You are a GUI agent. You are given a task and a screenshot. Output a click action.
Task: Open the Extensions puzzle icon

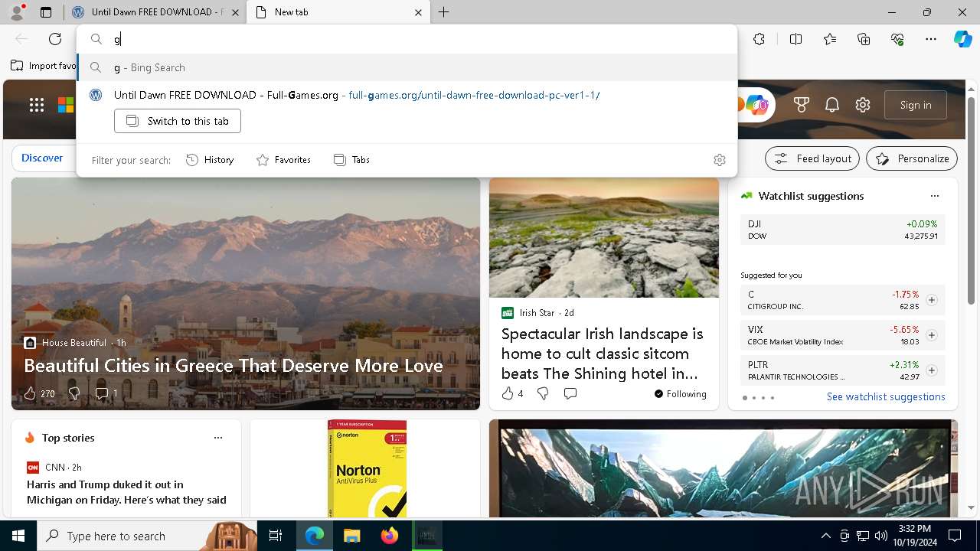pyautogui.click(x=759, y=39)
